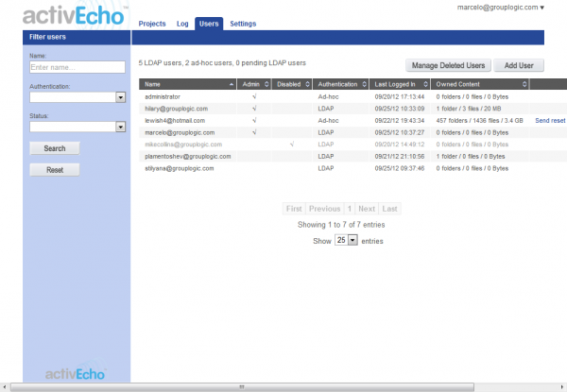Select disabled user mikecollins@grouplogic.com
The height and width of the screenshot is (392, 567).
(183, 145)
